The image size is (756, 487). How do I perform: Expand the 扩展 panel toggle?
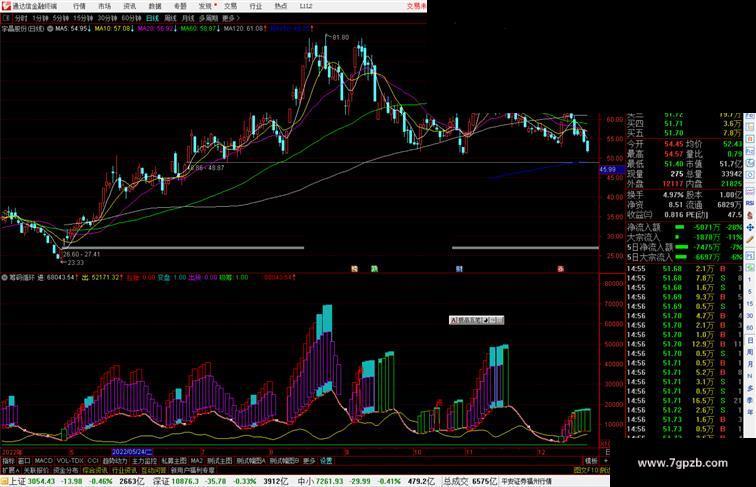tap(10, 470)
